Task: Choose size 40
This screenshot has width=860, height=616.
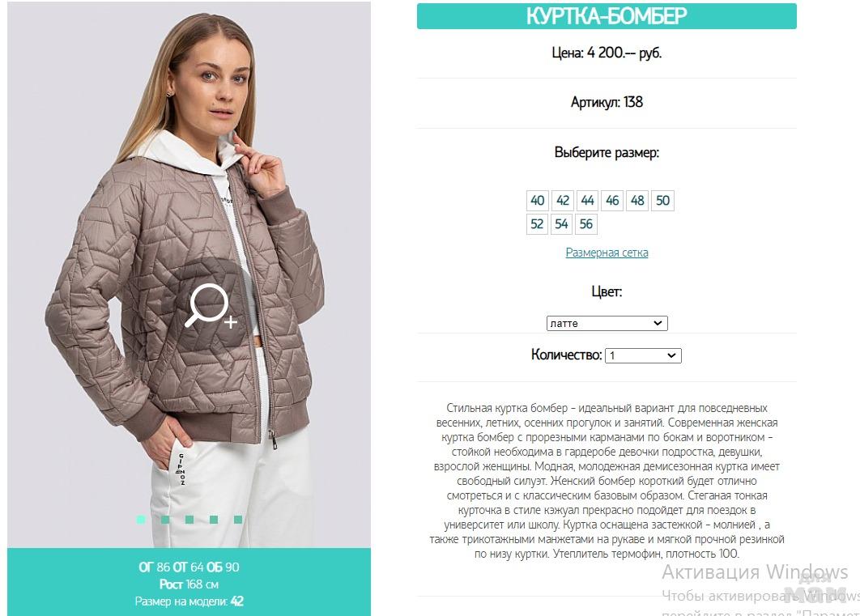Action: pyautogui.click(x=538, y=201)
